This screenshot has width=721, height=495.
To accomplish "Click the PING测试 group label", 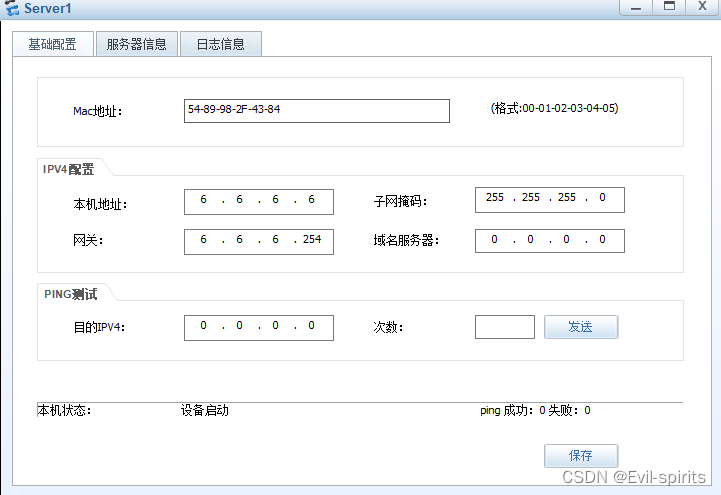I will pyautogui.click(x=70, y=294).
